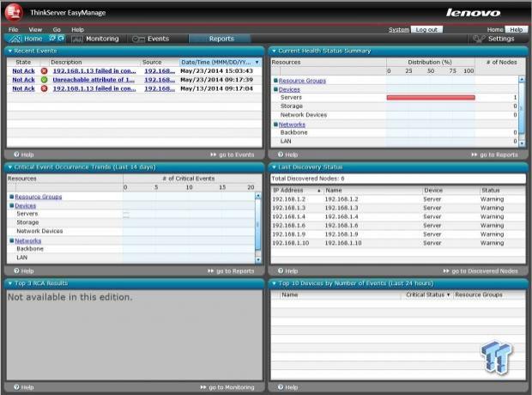The height and width of the screenshot is (395, 532).
Task: Click Critical Event Trends scrollbar down arrow
Action: (258, 260)
